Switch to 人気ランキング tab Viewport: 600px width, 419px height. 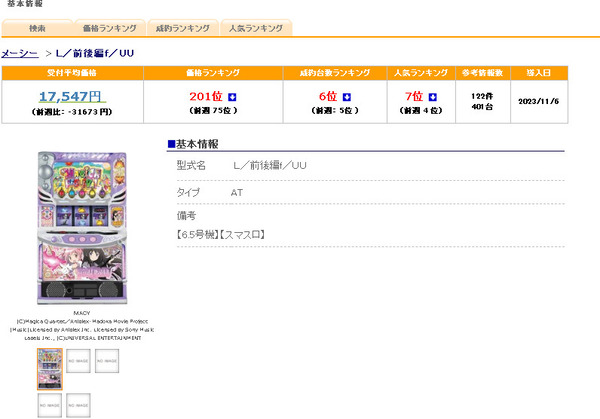[x=256, y=28]
